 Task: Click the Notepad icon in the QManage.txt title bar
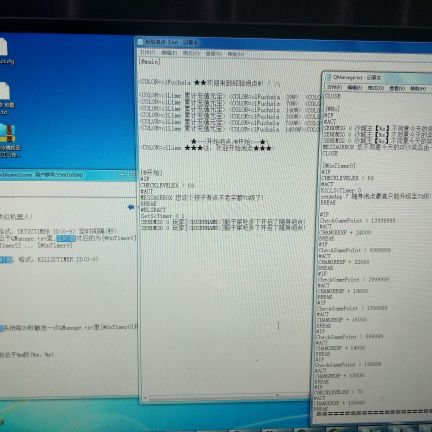click(328, 77)
